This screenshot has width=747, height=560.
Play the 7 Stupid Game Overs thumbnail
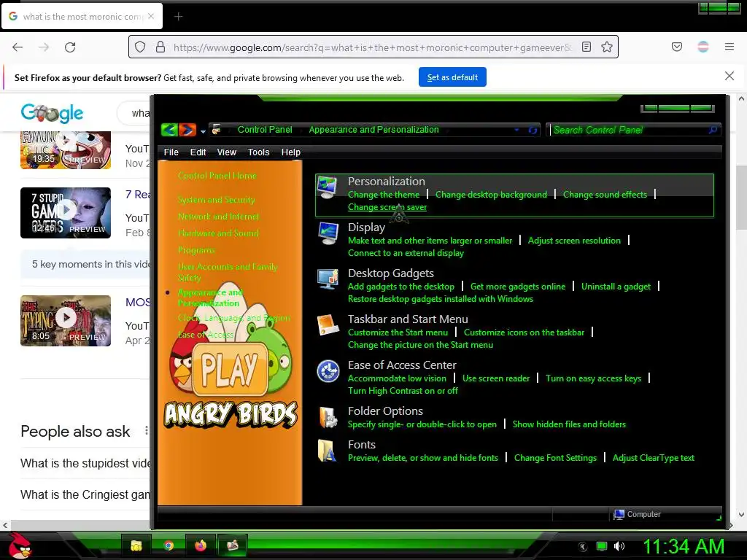(x=66, y=212)
